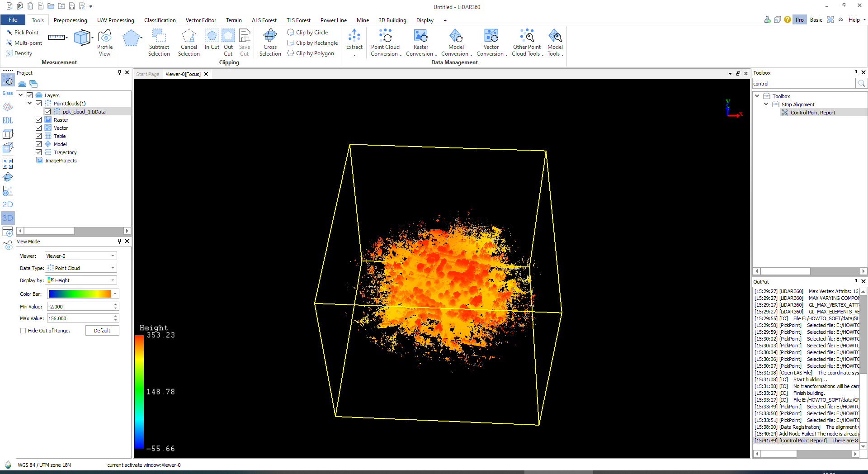Screen dimensions: 868x474
Task: Switch to the ALS Forest tab
Action: (x=264, y=20)
